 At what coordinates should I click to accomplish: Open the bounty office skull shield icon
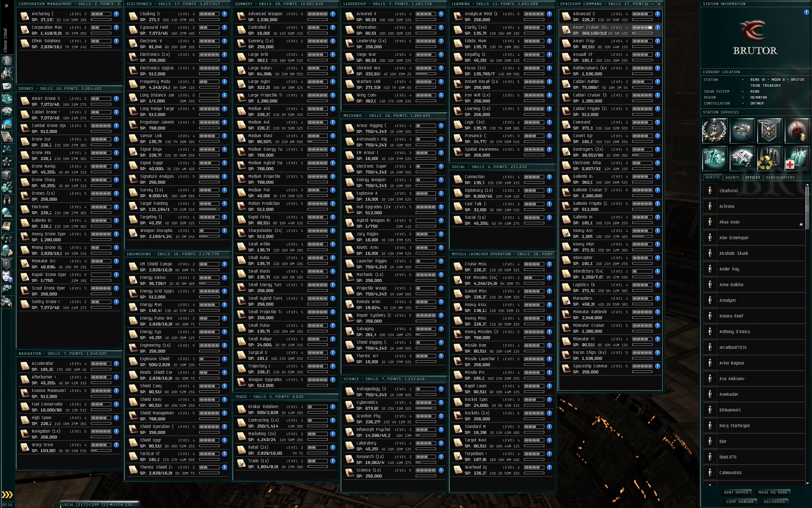click(769, 130)
